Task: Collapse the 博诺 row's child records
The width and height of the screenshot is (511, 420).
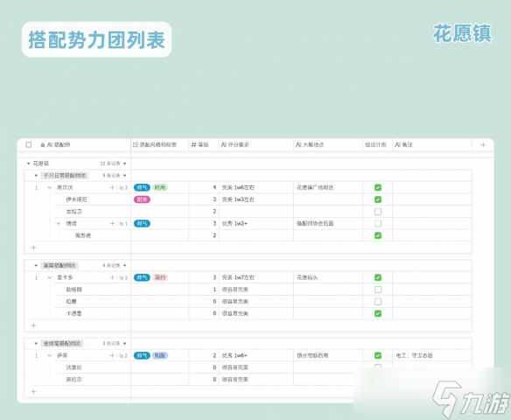Action: point(59,223)
